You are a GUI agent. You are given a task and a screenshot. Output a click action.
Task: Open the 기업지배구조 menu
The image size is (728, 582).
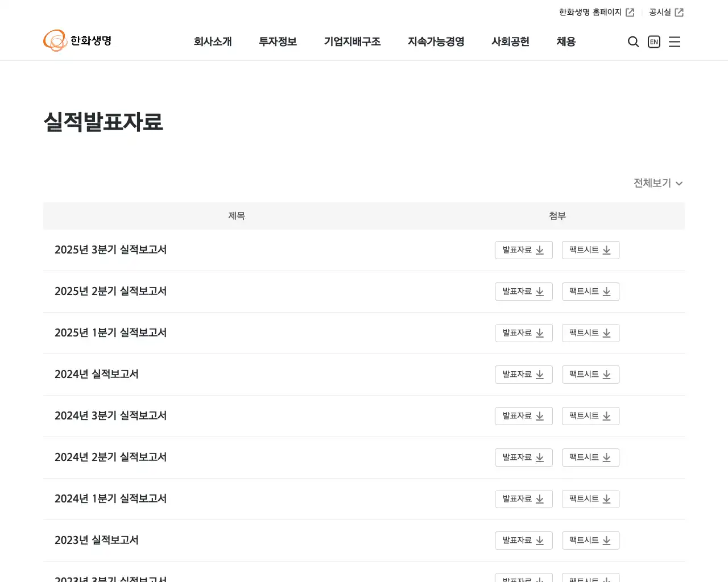(353, 41)
